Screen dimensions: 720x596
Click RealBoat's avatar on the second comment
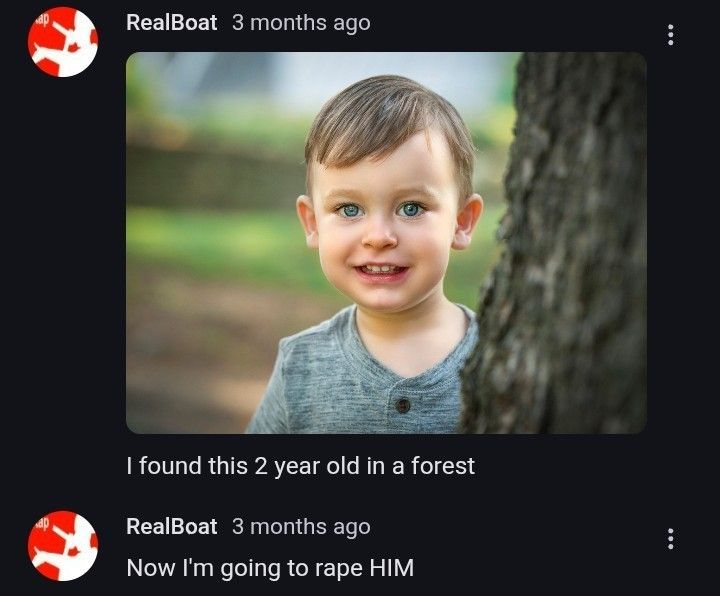click(62, 546)
